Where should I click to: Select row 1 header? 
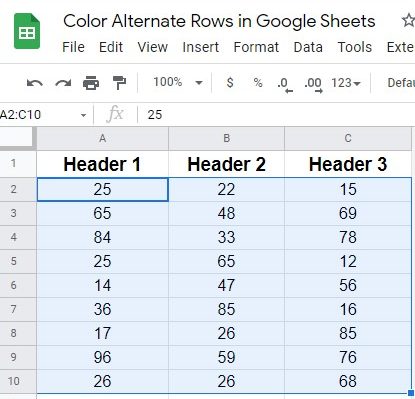tap(18, 164)
